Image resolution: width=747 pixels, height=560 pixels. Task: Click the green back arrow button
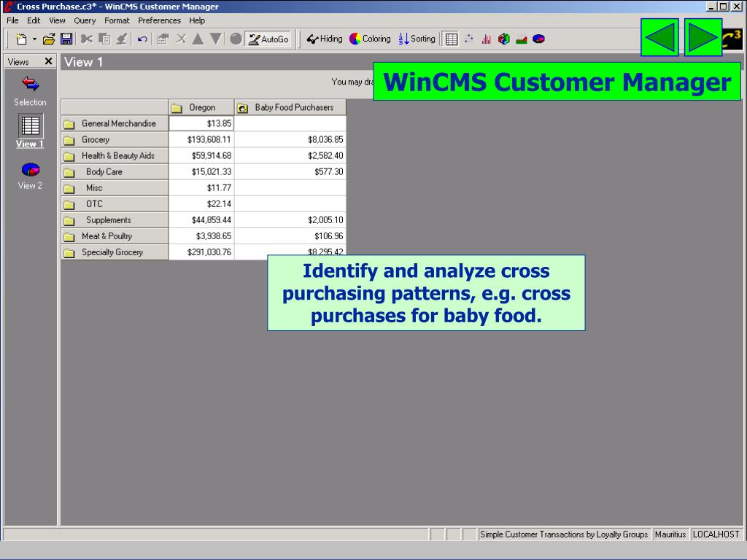click(659, 38)
